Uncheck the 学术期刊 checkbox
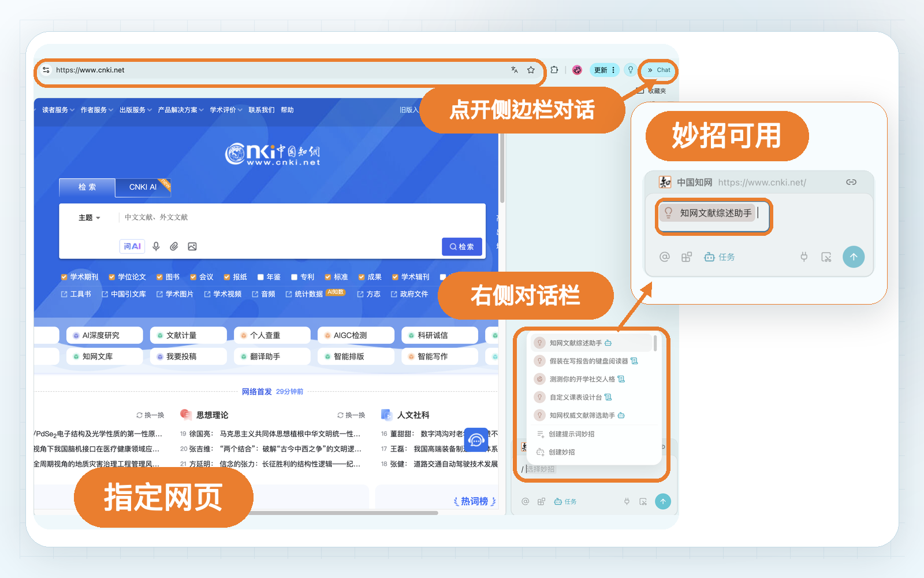This screenshot has height=578, width=924. (x=64, y=277)
